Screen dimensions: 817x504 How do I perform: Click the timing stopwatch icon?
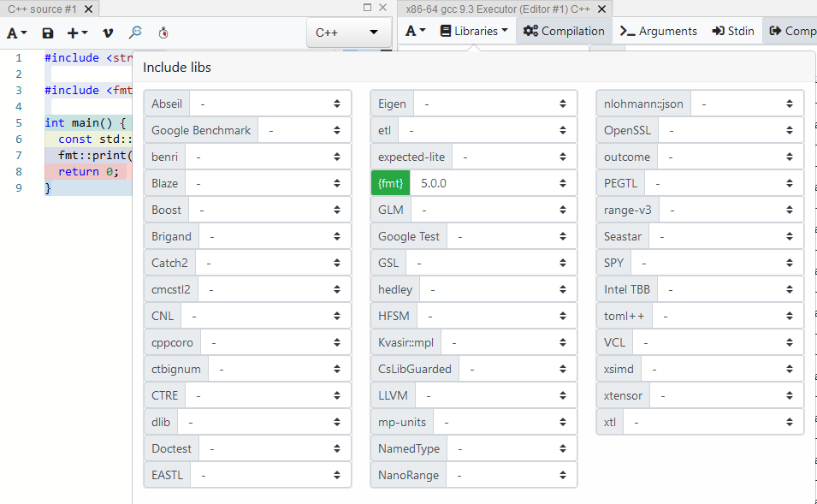pyautogui.click(x=163, y=31)
